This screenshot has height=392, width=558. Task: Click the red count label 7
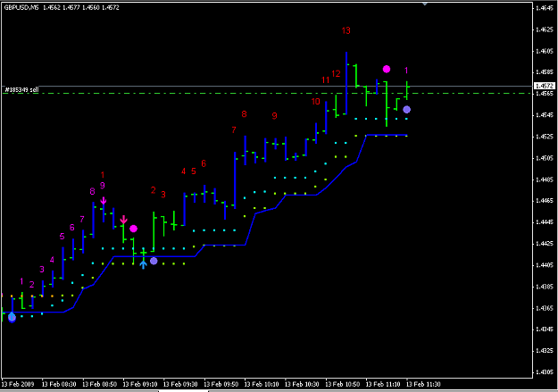coord(234,130)
